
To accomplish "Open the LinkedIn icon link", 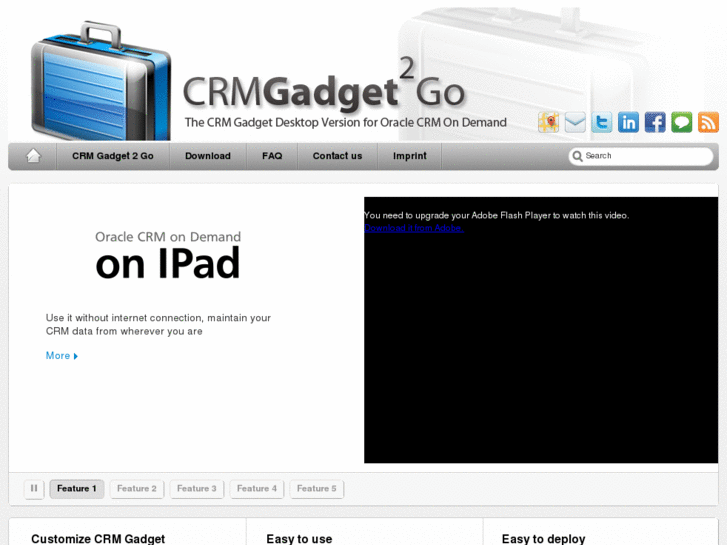I will tap(628, 122).
